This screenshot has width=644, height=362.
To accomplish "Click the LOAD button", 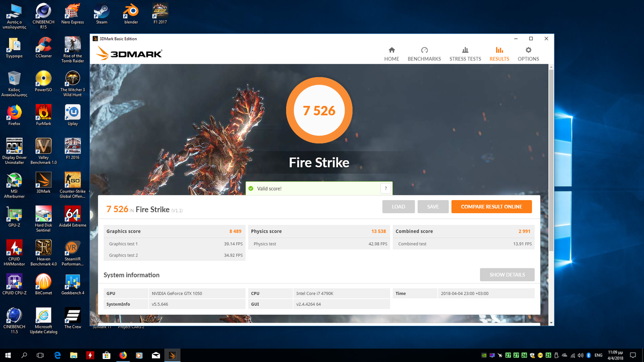I will pyautogui.click(x=398, y=207).
